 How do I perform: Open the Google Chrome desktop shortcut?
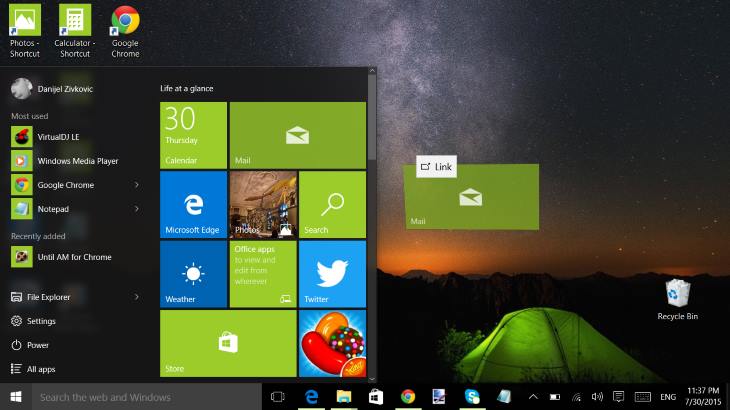pyautogui.click(x=125, y=31)
